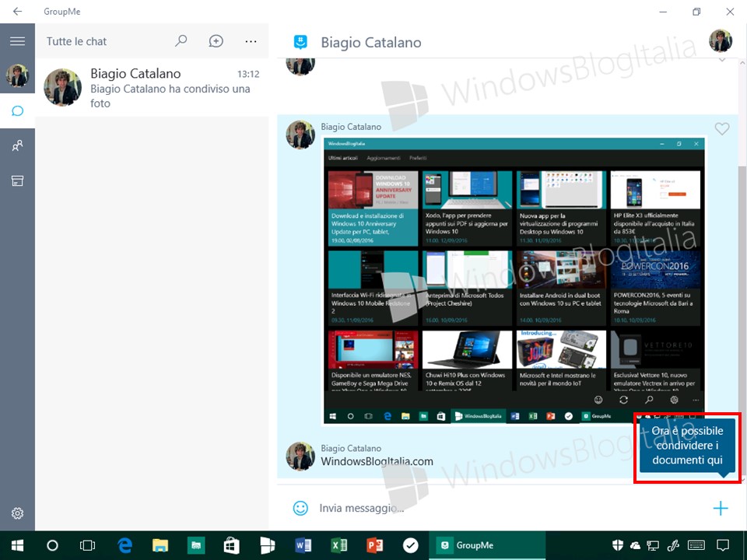This screenshot has height=560, width=747.
Task: Open the green app icon in the taskbar
Action: coord(196,545)
